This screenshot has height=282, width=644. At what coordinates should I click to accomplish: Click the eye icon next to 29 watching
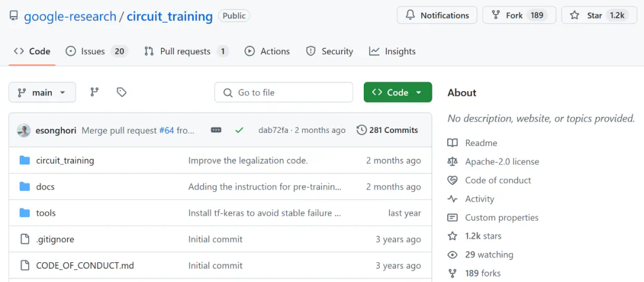tap(453, 255)
